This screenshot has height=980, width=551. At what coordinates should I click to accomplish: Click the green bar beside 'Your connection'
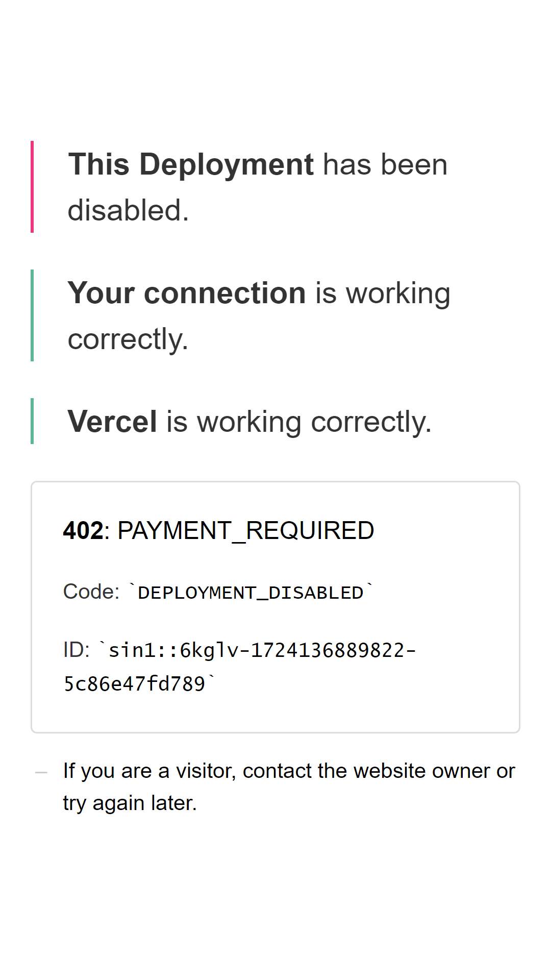(x=32, y=315)
